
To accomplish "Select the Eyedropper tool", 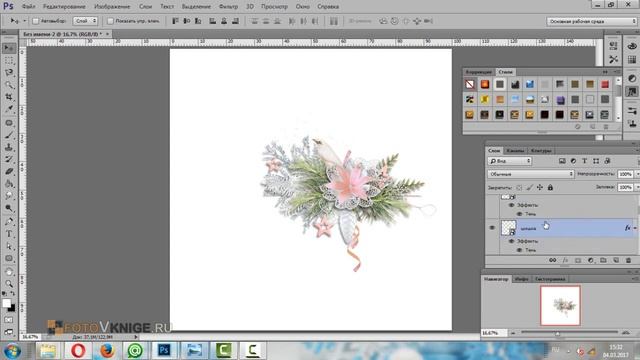I will (9, 109).
